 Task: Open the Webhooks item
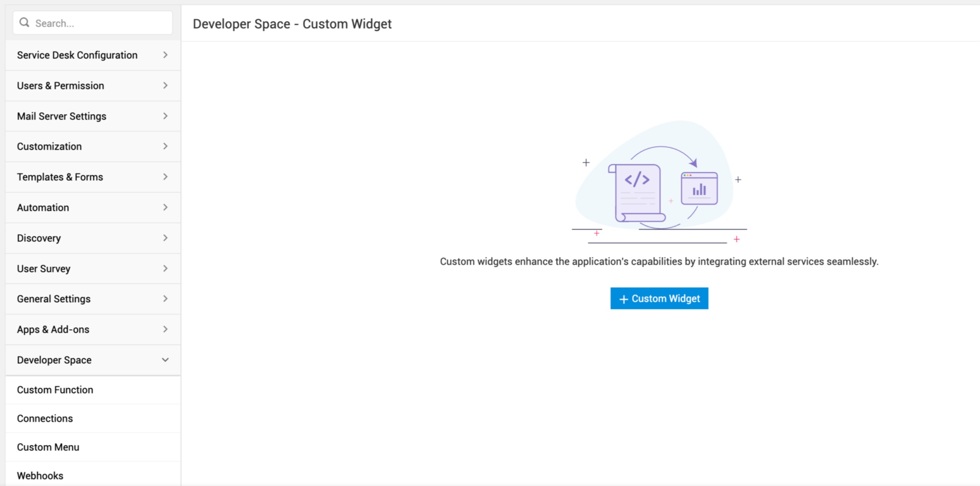40,476
